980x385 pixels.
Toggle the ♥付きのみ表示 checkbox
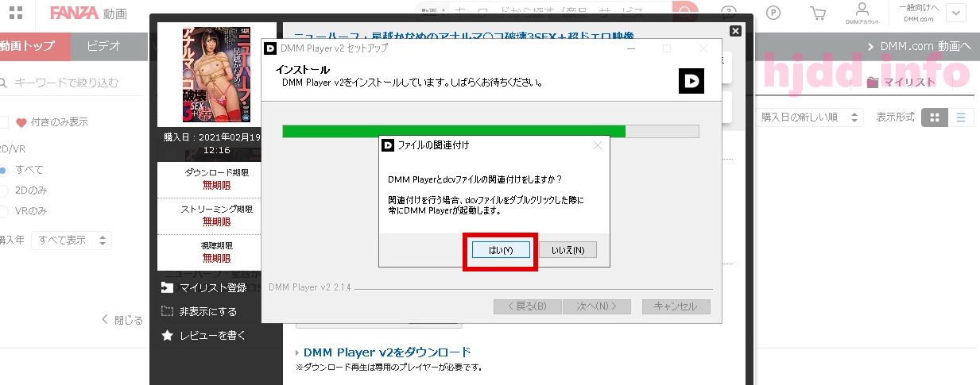click(3, 122)
